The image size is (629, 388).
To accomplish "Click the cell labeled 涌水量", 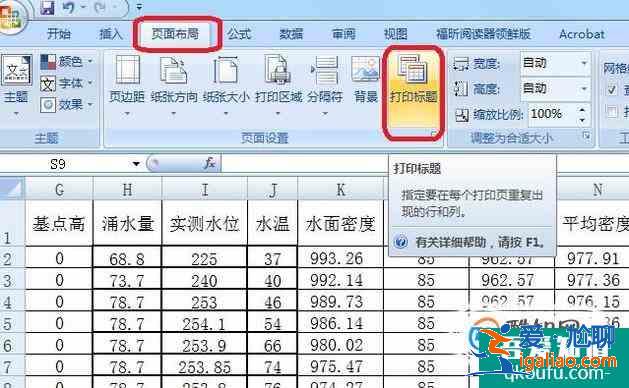I will point(127,223).
